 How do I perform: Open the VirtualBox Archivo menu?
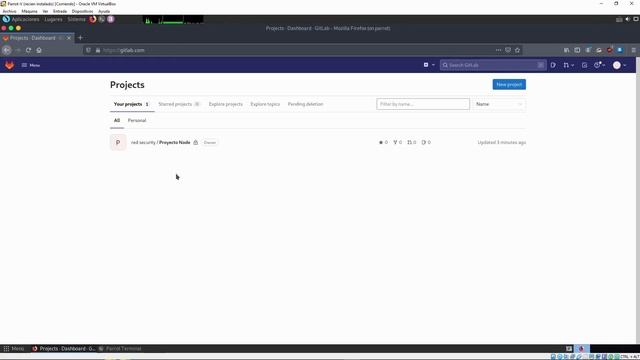[9, 11]
